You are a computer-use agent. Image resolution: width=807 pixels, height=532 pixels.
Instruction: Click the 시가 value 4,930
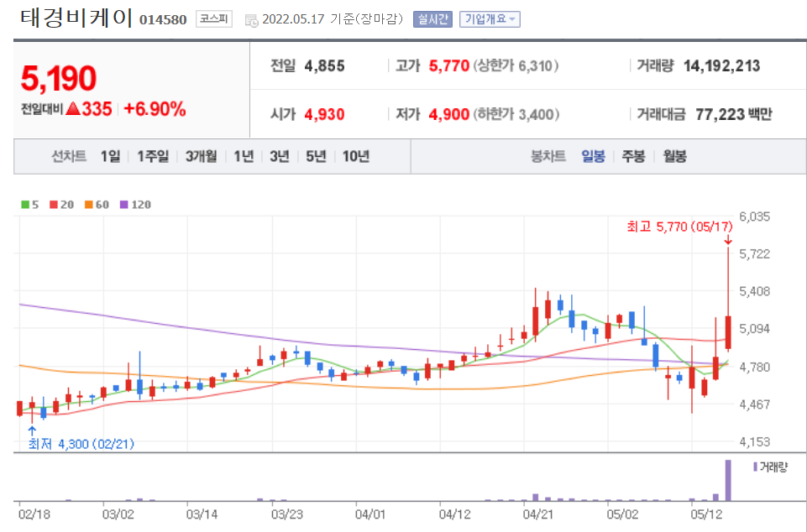click(324, 114)
